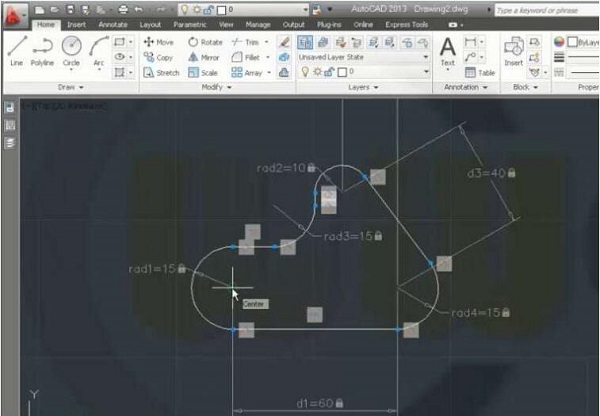Toggle layer lock icon in Layers panel
This screenshot has height=416, width=600.
coord(329,72)
